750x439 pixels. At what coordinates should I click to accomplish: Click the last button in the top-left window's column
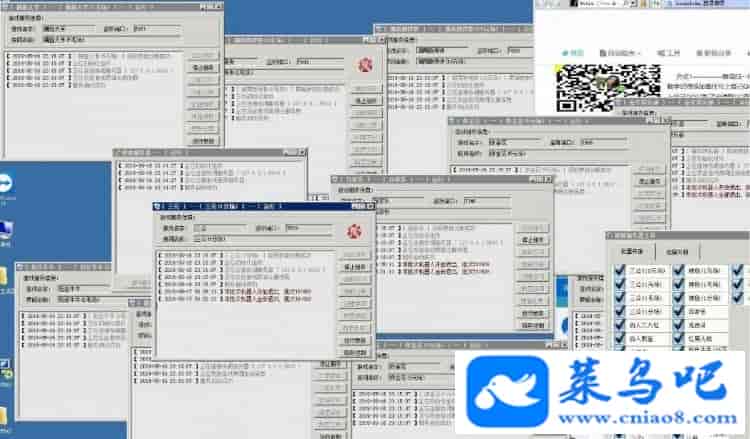coord(203,141)
